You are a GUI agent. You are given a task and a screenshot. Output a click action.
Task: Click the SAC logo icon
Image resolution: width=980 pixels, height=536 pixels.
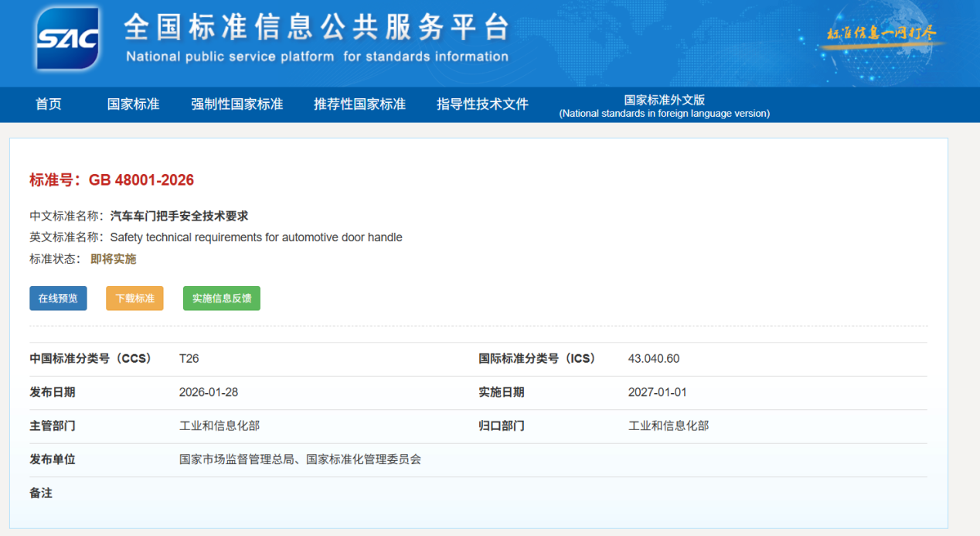[68, 38]
